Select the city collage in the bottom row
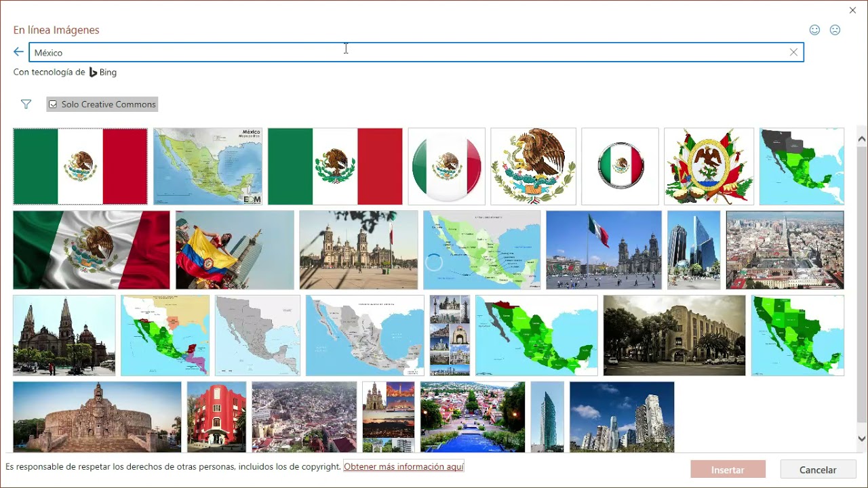 tap(389, 417)
